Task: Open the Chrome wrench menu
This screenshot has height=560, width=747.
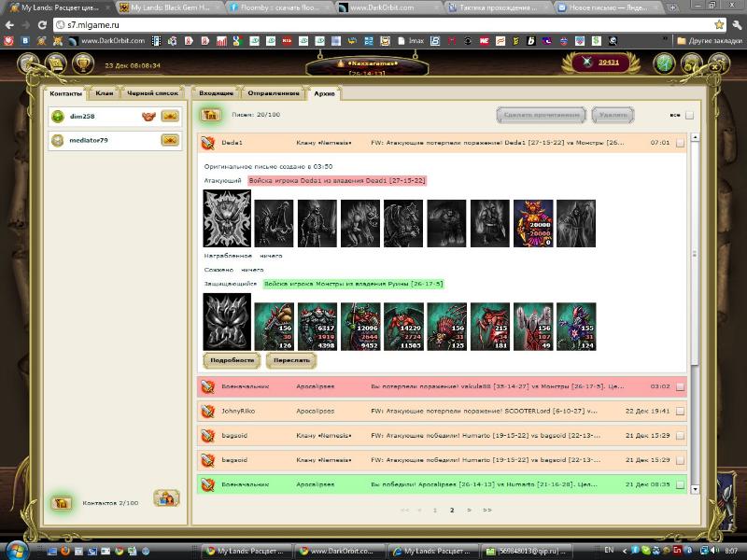Action: point(737,25)
